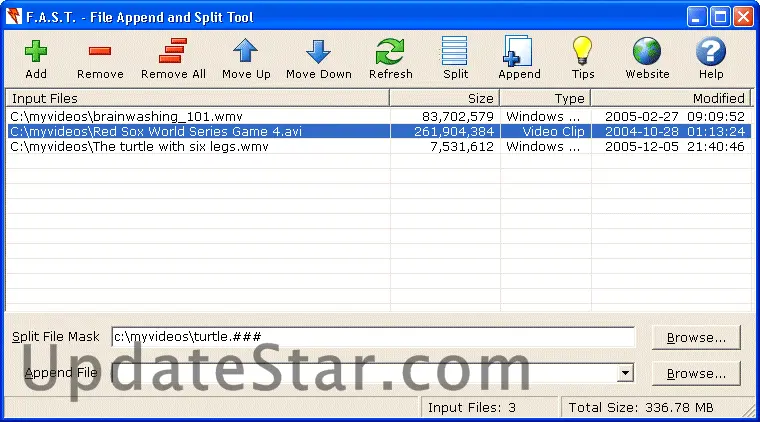Click into the Split File Mask field
760x422 pixels.
(373, 337)
